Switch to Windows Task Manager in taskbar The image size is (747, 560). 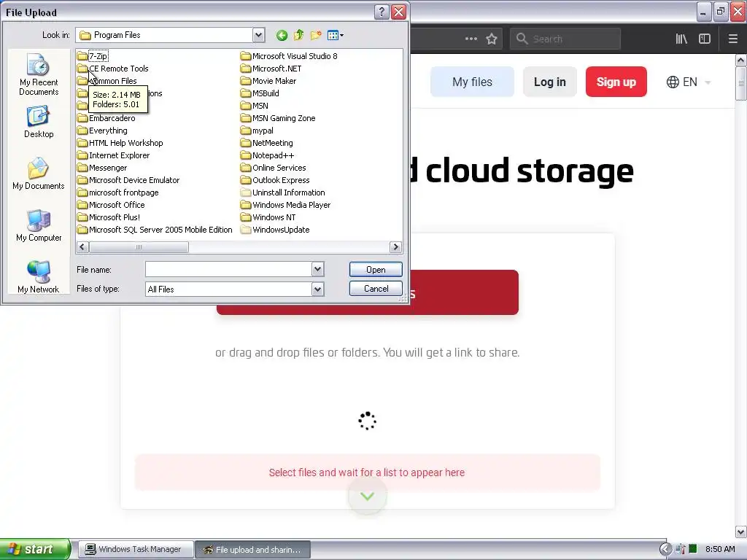click(x=136, y=550)
